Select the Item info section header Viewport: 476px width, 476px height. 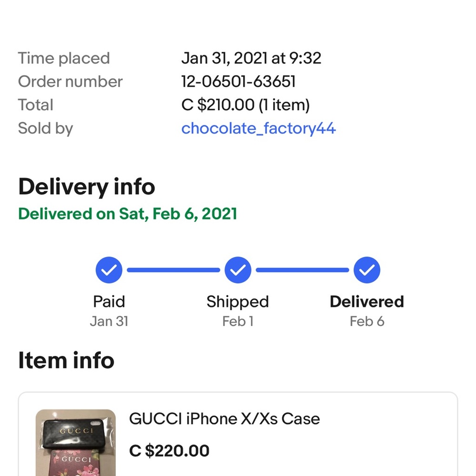click(66, 361)
